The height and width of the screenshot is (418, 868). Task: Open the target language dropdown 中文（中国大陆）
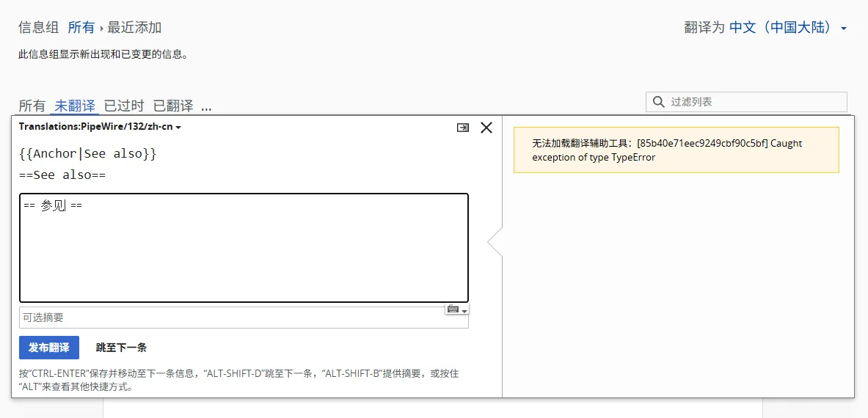pyautogui.click(x=788, y=27)
